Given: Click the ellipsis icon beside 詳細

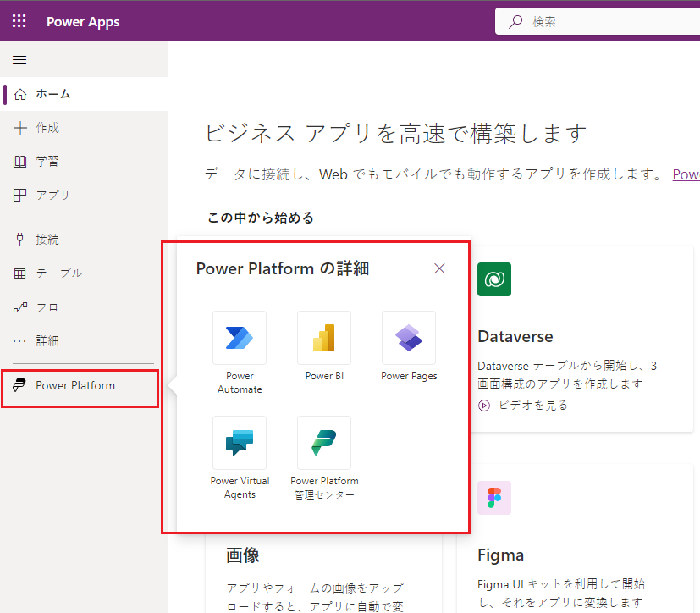Looking at the screenshot, I should coord(19,341).
